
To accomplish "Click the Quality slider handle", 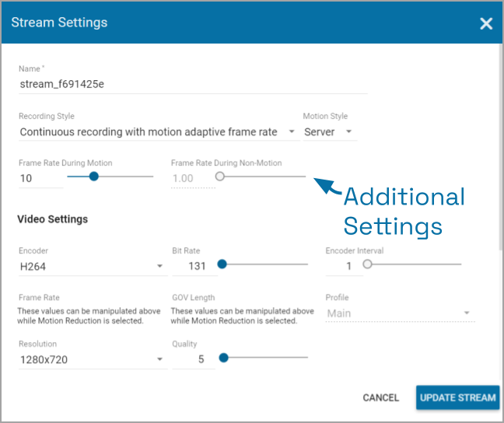I will [x=223, y=358].
